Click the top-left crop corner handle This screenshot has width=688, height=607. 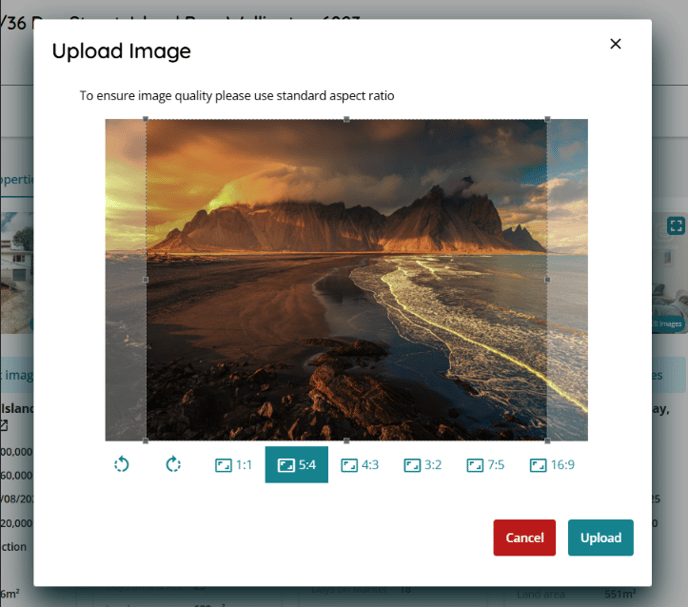tap(146, 120)
